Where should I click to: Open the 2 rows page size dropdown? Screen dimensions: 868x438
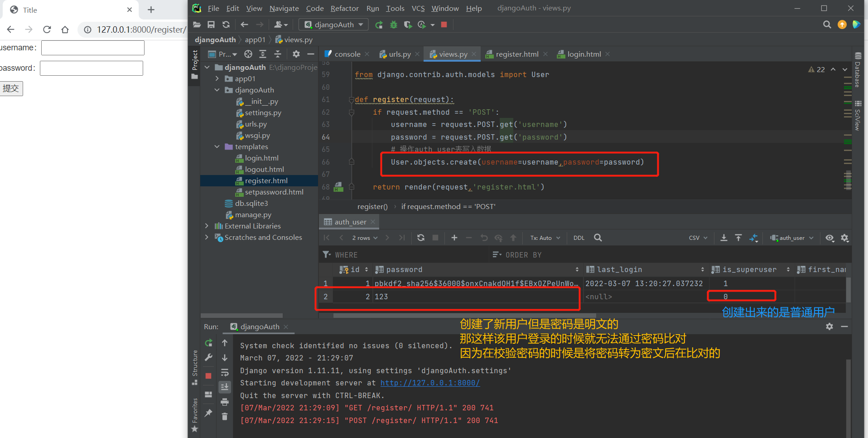[365, 238]
